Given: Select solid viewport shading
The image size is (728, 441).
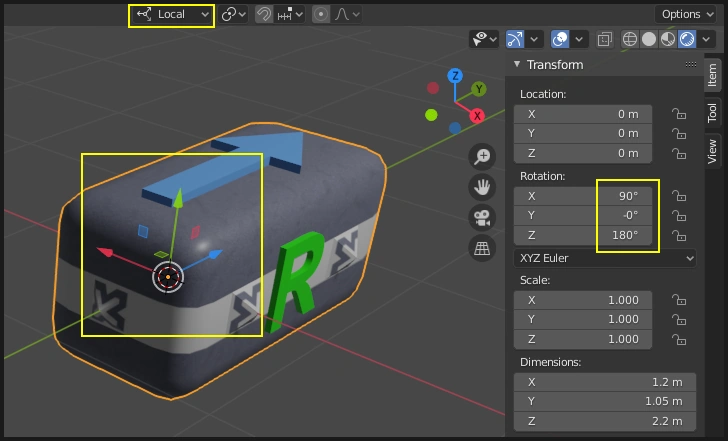Looking at the screenshot, I should 649,40.
